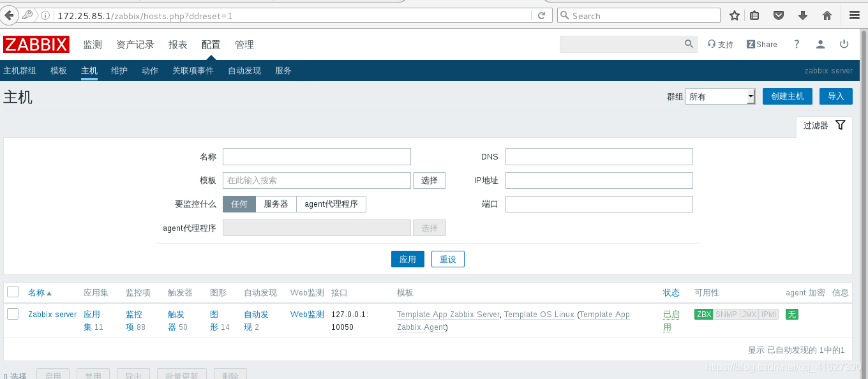Click the Zabbix logo
The image size is (868, 379).
[x=36, y=45]
